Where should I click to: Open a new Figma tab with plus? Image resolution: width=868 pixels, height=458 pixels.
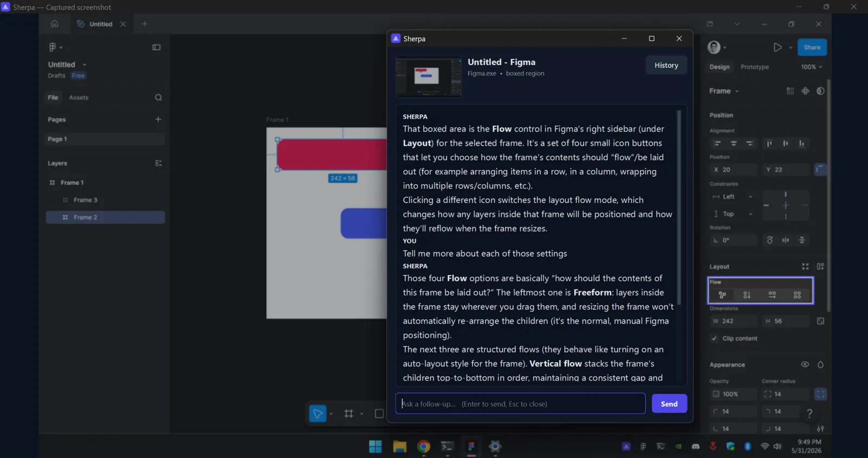pos(144,24)
